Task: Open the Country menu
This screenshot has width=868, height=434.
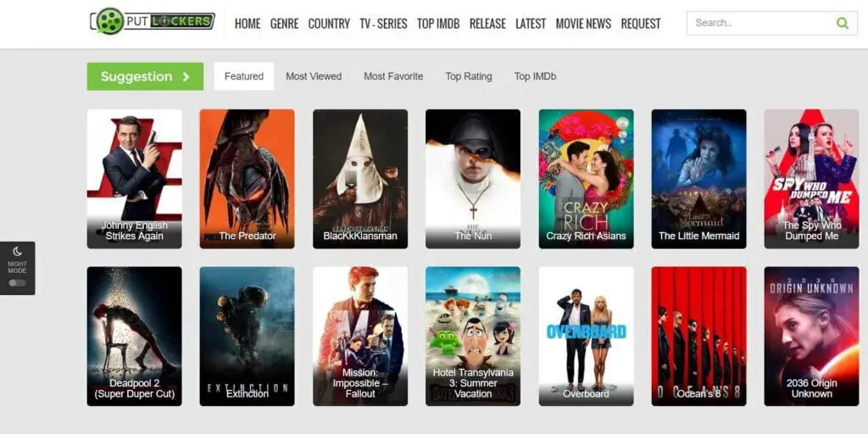Action: [x=329, y=24]
